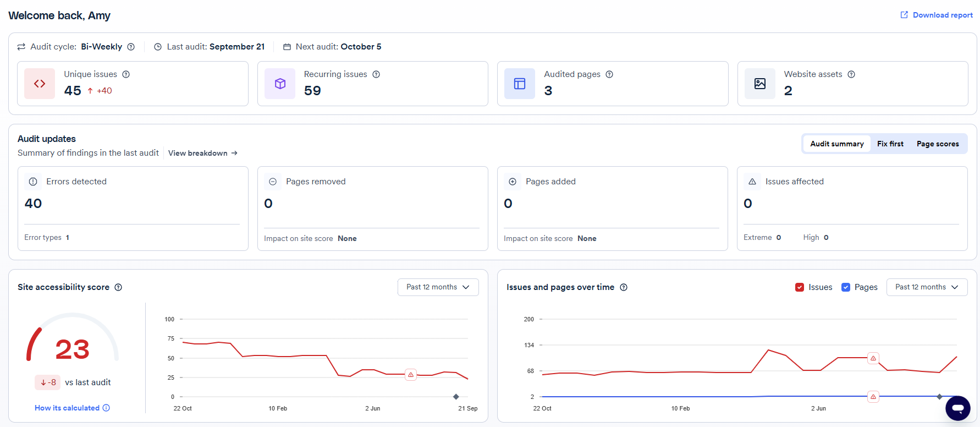Screen dimensions: 980x427
Task: Click the Bi-Weekly audit cycle value
Action: (102, 47)
